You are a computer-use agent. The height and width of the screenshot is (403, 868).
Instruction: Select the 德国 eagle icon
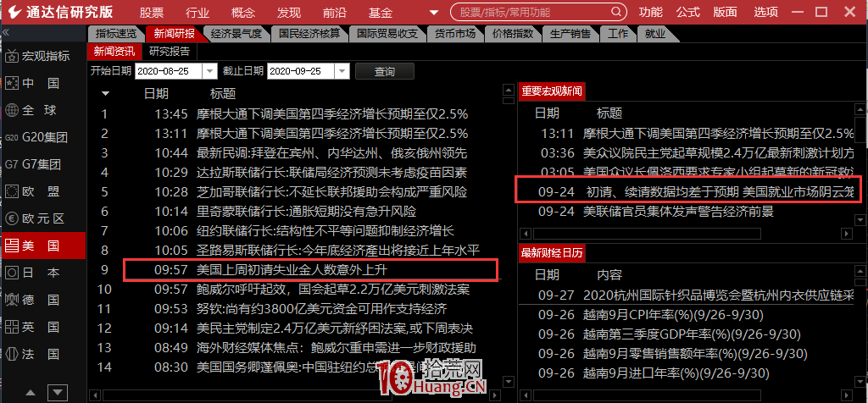pos(12,301)
